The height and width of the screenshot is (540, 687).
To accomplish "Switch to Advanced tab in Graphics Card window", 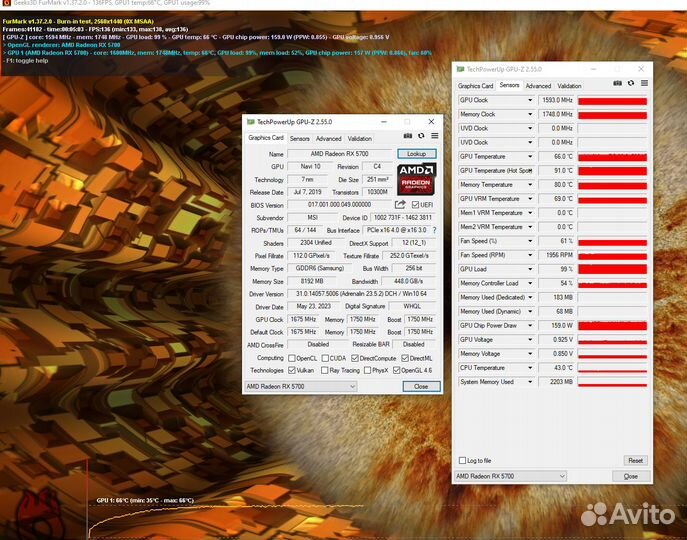I will [329, 139].
